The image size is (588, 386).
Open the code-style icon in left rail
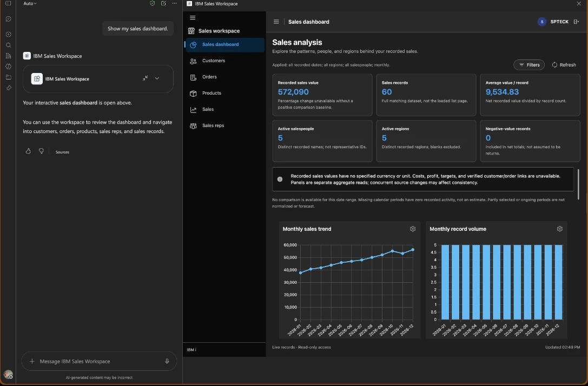(x=8, y=66)
